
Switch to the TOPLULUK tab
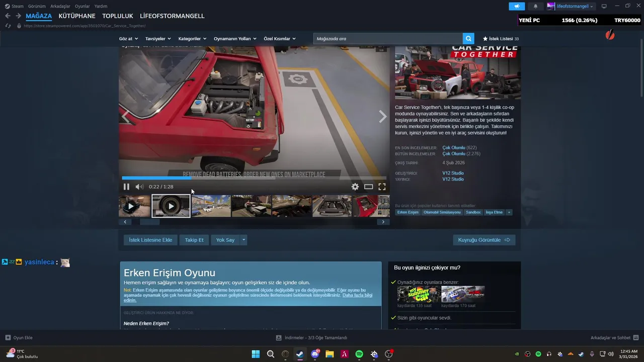pyautogui.click(x=118, y=16)
